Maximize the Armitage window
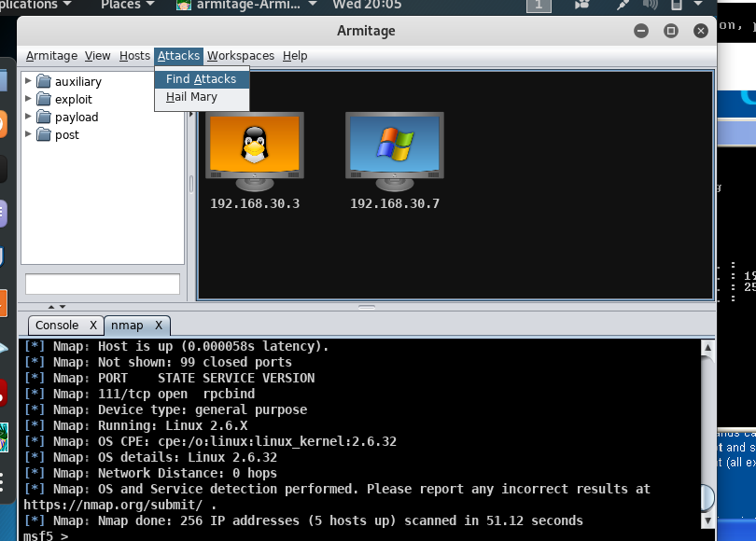Screen dimensions: 756x541 671,31
